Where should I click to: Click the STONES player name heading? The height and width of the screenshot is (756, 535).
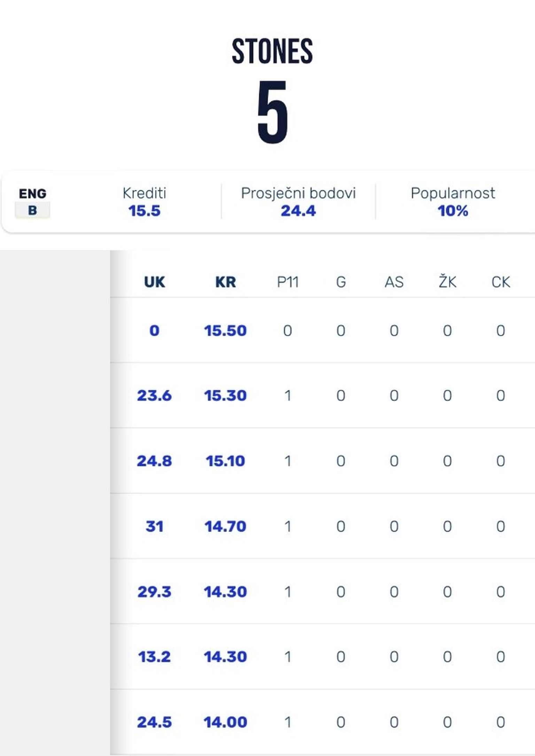click(x=272, y=52)
